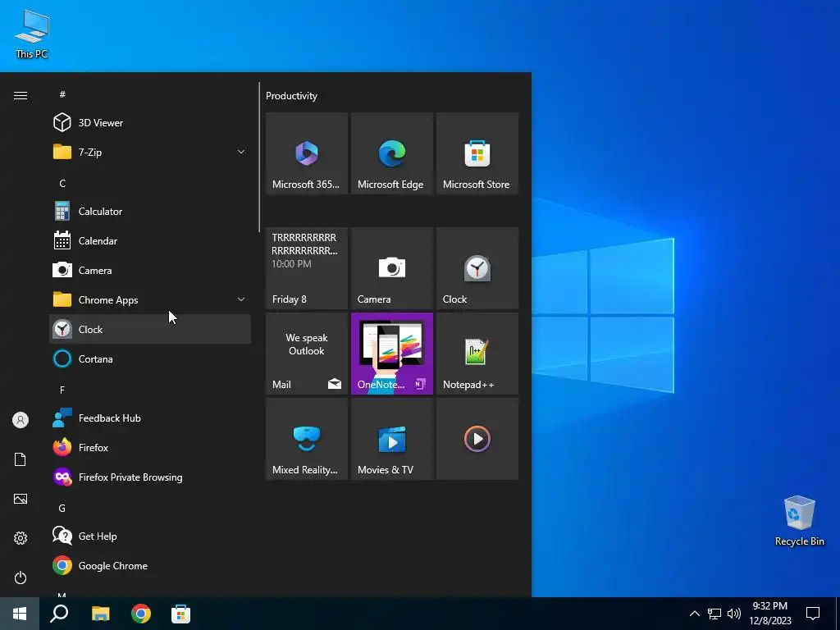840x630 pixels.
Task: Open the Notepad++ tile
Action: coord(477,354)
